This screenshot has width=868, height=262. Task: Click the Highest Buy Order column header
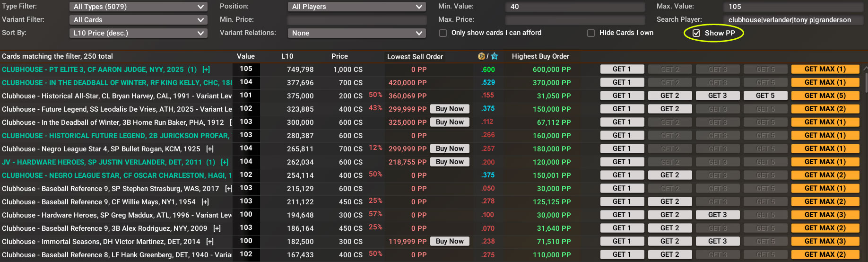pyautogui.click(x=540, y=56)
